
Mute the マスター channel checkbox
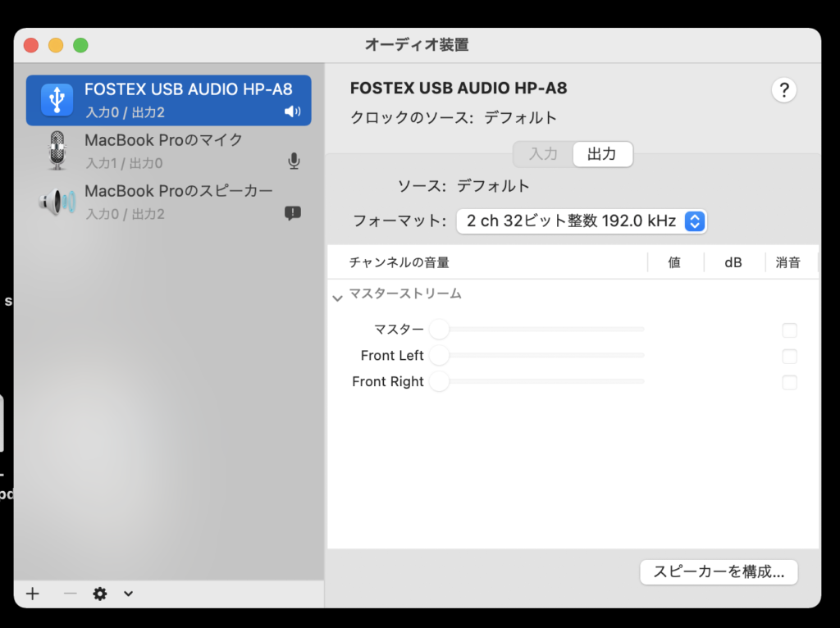point(789,330)
